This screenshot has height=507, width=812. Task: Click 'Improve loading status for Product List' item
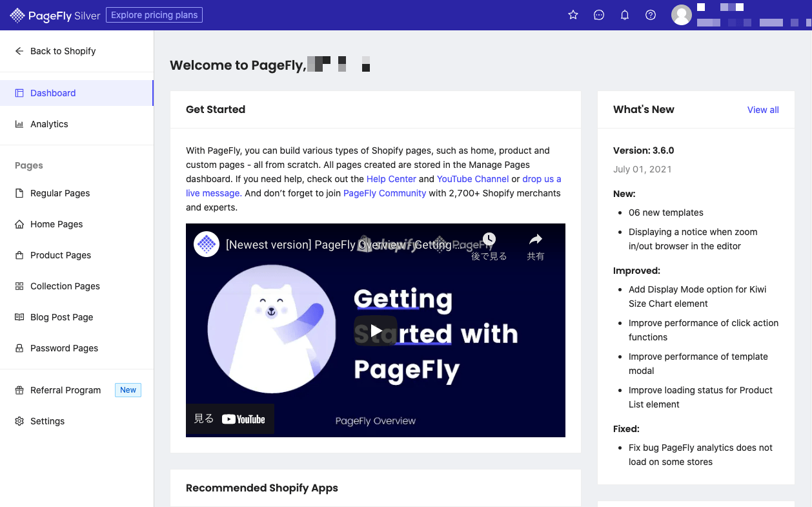[700, 397]
